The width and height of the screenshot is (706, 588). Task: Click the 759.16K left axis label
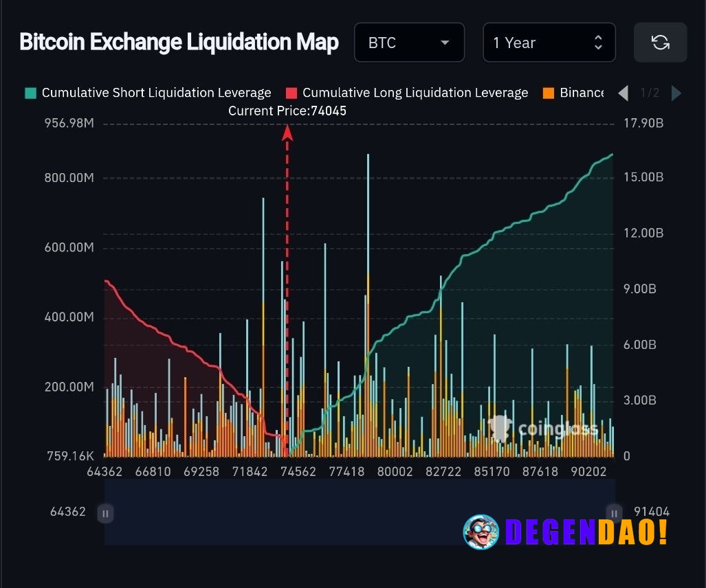[71, 456]
